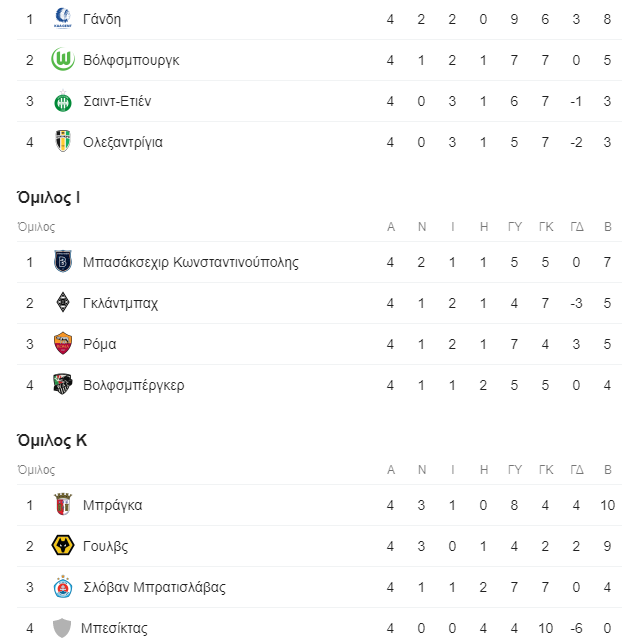Viewport: 622px width, 643px height.
Task: Open the Γάνδη team name link
Action: click(x=102, y=19)
